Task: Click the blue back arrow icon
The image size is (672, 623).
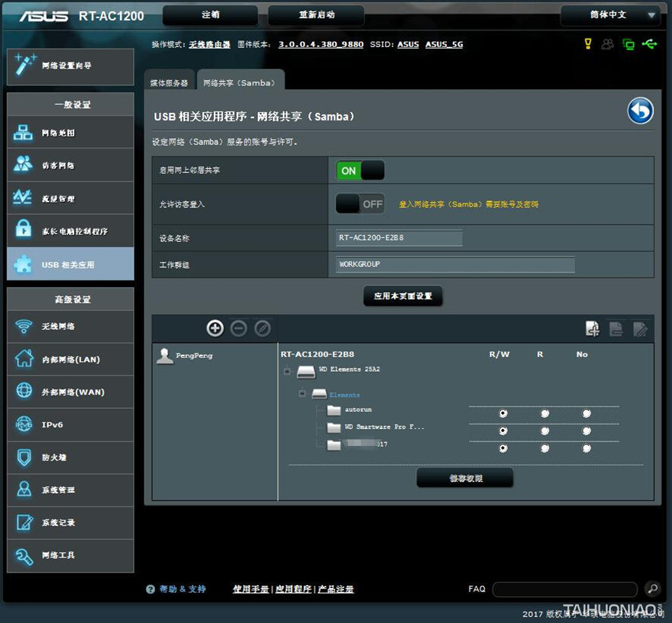Action: click(x=640, y=111)
